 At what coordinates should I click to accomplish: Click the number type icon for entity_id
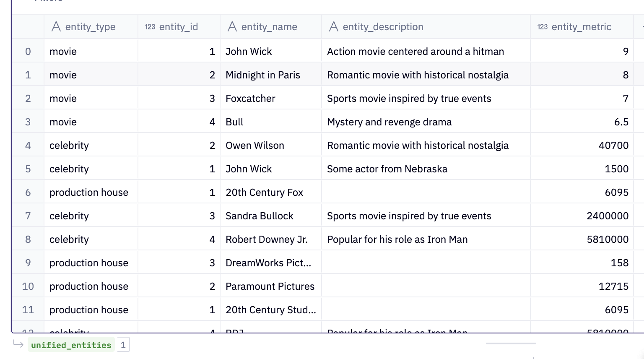150,27
